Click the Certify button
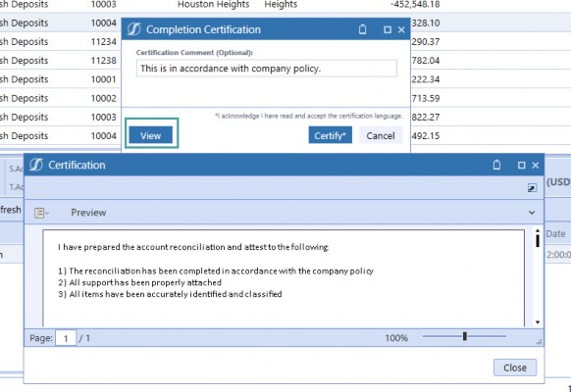Image resolution: width=571 pixels, height=392 pixels. (x=330, y=135)
